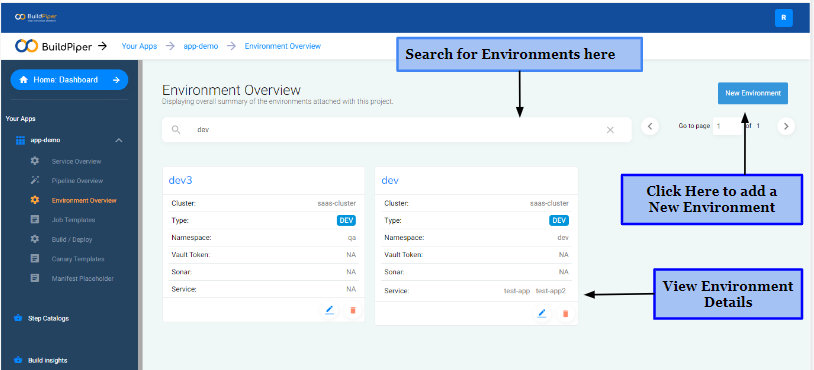Click the Build / Deploy gear icon

[35, 239]
